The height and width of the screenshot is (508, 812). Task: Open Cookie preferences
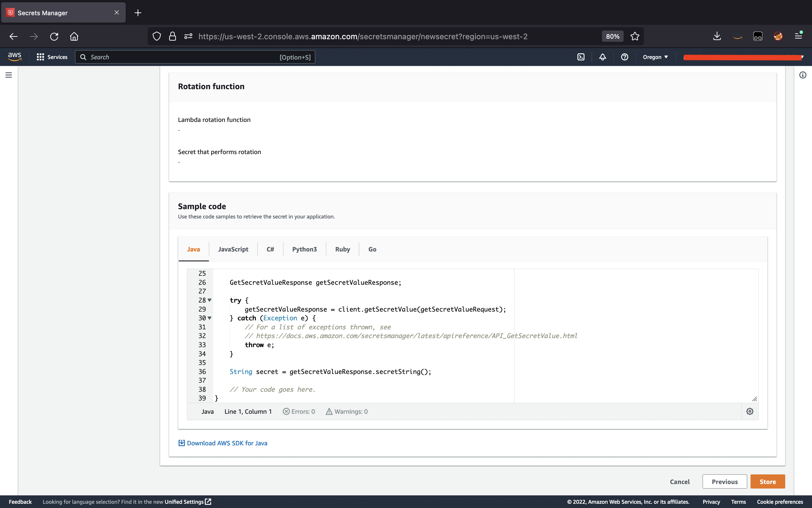tap(780, 502)
